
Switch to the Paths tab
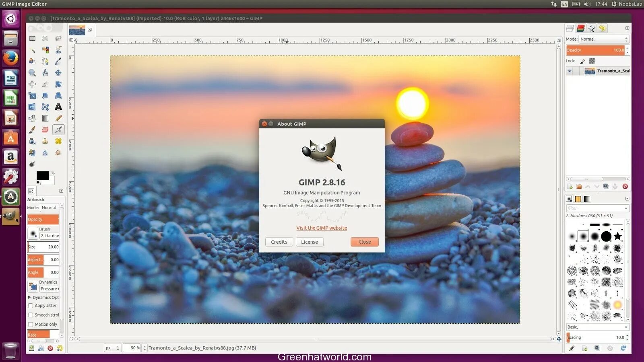(x=592, y=28)
